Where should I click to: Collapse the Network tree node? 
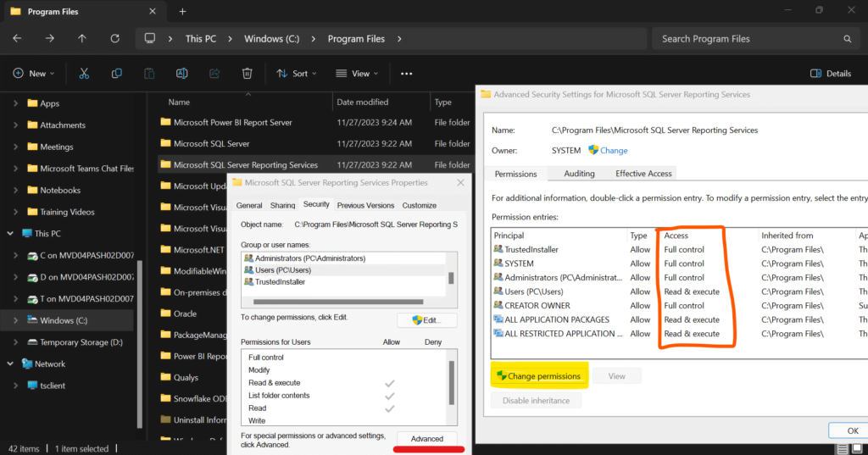click(x=10, y=363)
